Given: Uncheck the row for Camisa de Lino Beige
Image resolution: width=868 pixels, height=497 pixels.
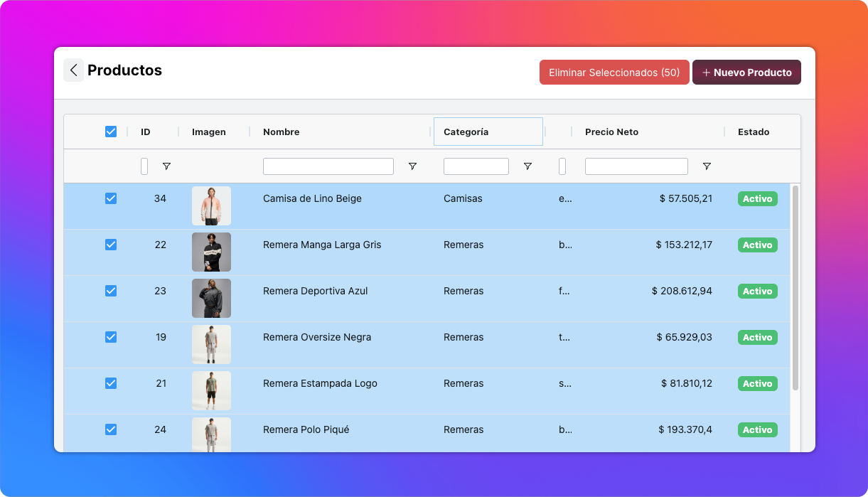Looking at the screenshot, I should [x=111, y=198].
